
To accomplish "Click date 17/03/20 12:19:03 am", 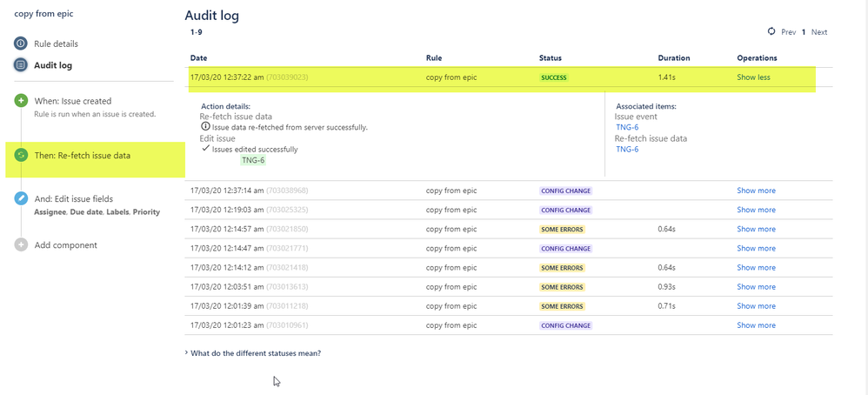I will pyautogui.click(x=227, y=210).
